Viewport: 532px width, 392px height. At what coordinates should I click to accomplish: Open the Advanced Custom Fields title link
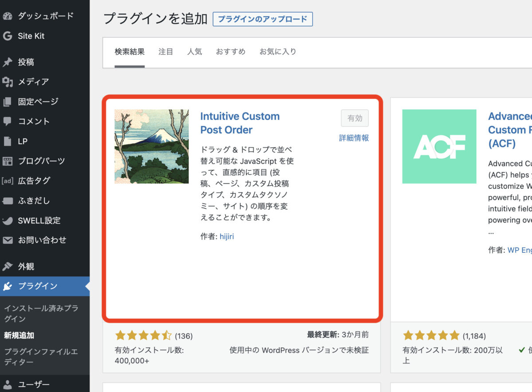tap(510, 130)
